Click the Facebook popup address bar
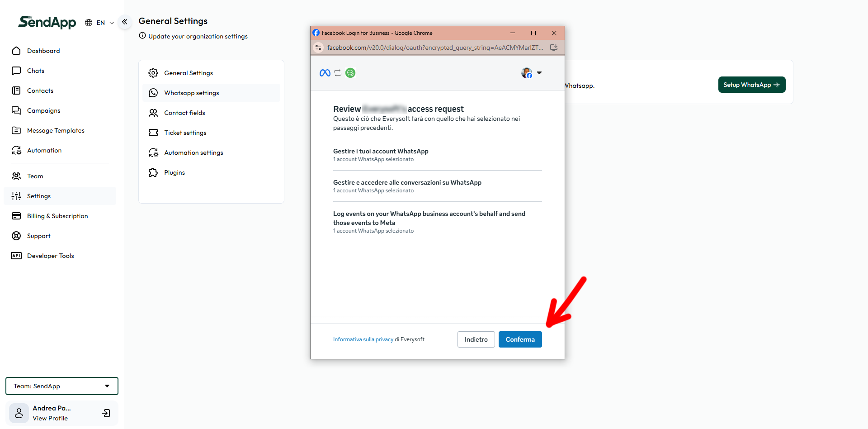Image resolution: width=868 pixels, height=429 pixels. click(x=435, y=48)
